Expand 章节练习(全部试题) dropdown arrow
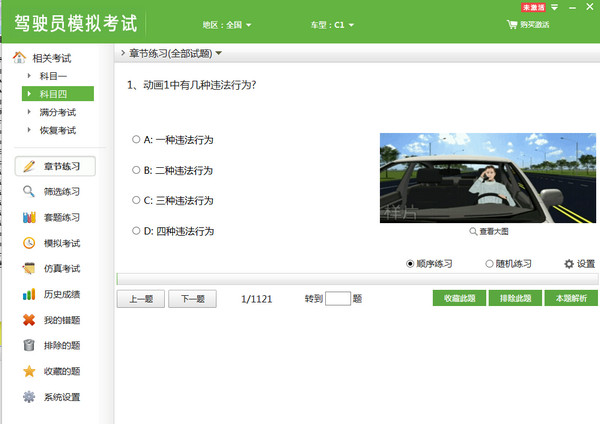 [x=218, y=53]
